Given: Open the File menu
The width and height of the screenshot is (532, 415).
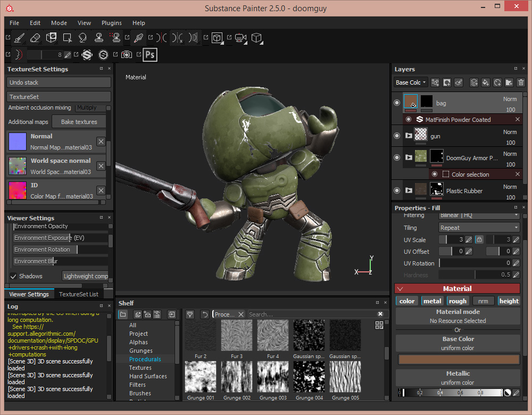Looking at the screenshot, I should [x=14, y=23].
